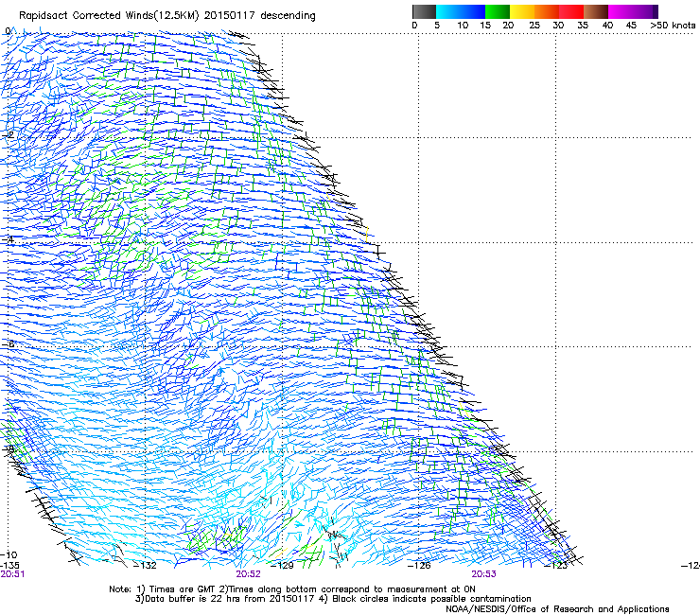The width and height of the screenshot is (700, 615).
Task: Click the purple time label 20:52
Action: tap(248, 574)
